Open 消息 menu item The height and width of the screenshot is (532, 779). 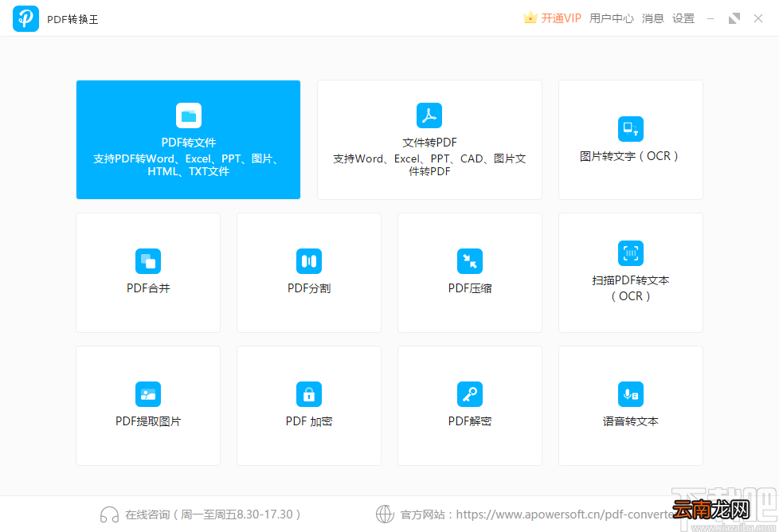[652, 18]
